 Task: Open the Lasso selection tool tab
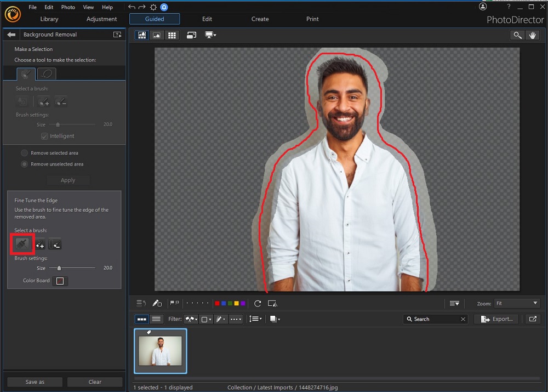pyautogui.click(x=46, y=73)
